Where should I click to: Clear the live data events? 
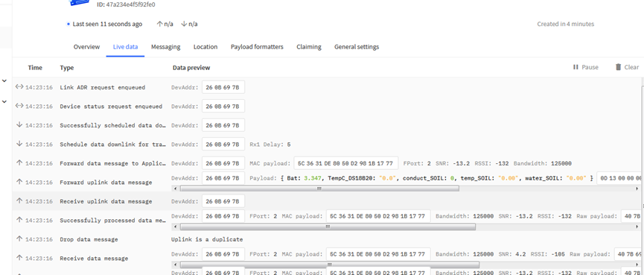click(627, 67)
